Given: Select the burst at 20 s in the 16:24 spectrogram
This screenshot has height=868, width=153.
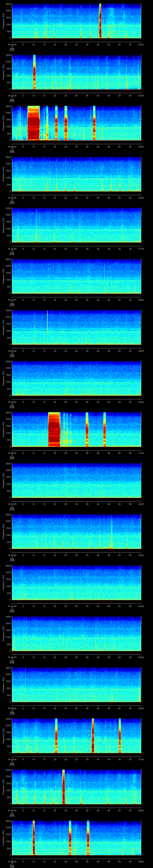Looking at the screenshot, I should coord(56,123).
